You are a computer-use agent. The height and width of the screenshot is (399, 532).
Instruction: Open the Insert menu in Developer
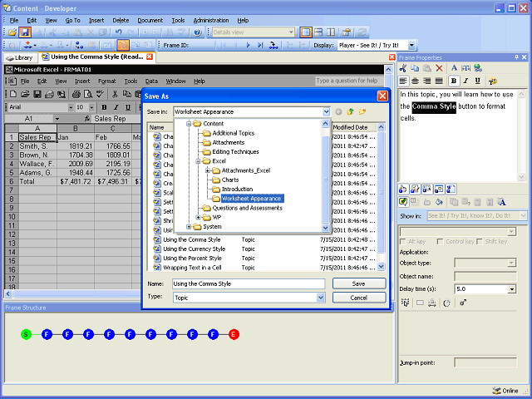[x=96, y=20]
